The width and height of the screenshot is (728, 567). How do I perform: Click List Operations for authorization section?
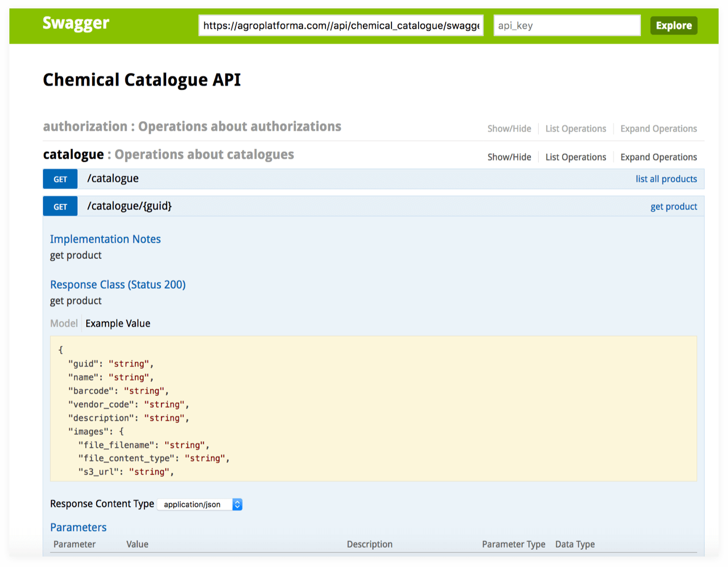click(x=575, y=129)
